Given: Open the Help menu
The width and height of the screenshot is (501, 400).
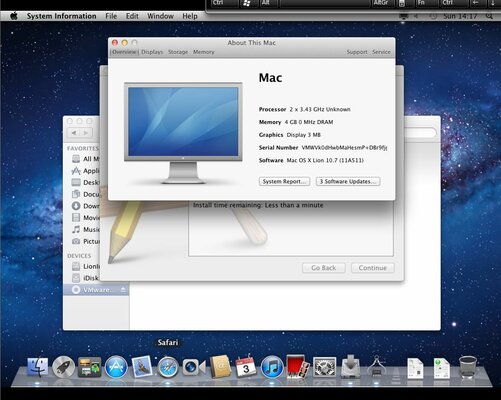Looking at the screenshot, I should [190, 16].
